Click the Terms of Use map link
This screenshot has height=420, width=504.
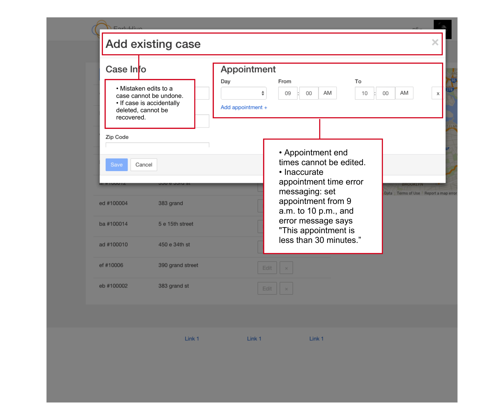[x=408, y=193]
